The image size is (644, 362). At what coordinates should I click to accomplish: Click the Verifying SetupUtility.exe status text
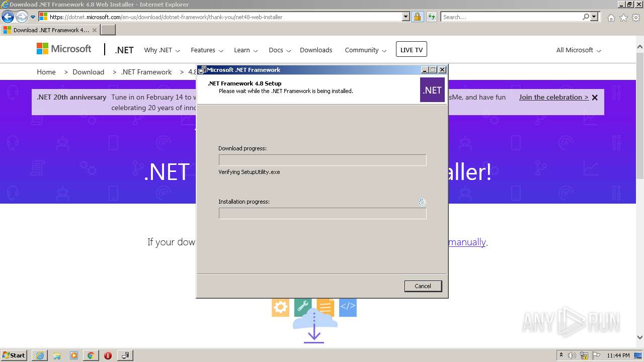coord(249,172)
